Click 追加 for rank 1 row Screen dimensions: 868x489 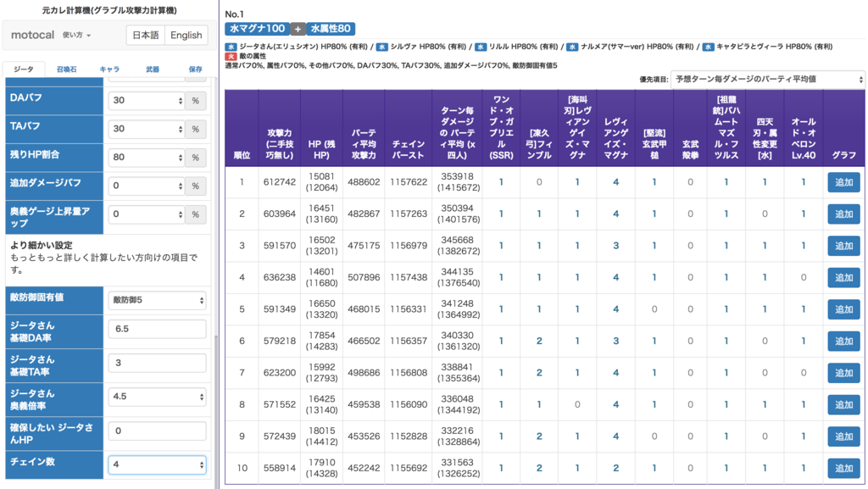coord(843,182)
